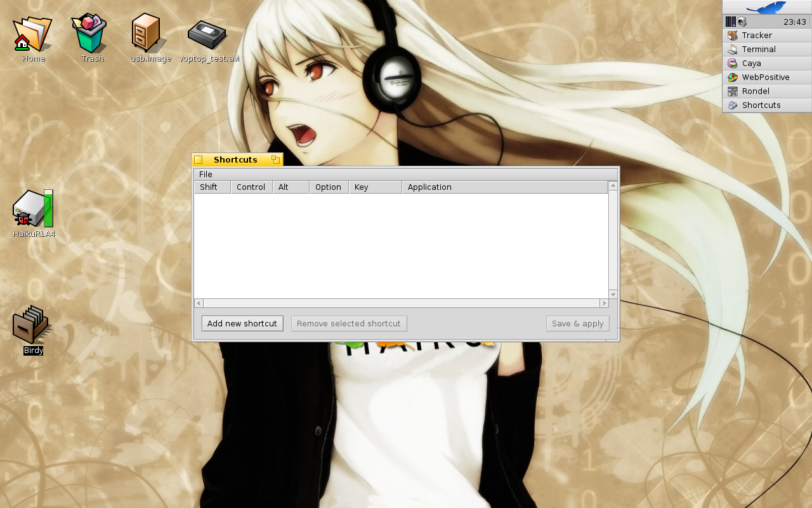Click the CPU monitor icon in Deskbar tray
812x508 pixels.
(731, 22)
